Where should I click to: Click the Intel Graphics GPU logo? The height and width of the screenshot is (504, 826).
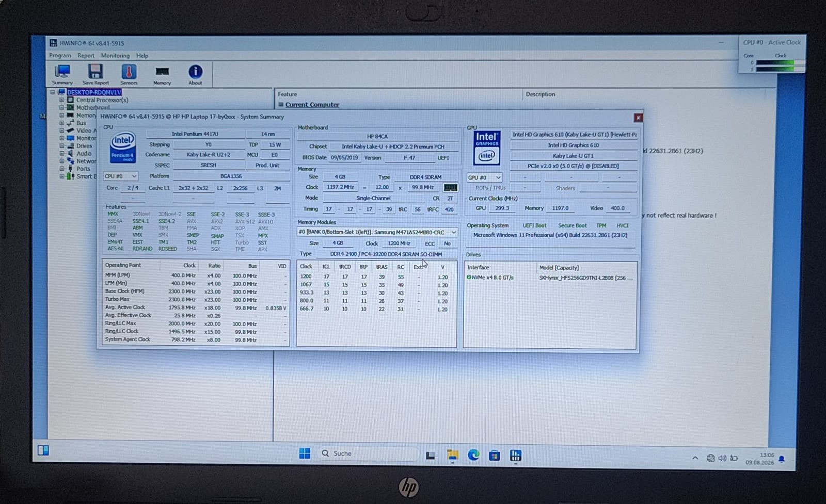tap(486, 148)
